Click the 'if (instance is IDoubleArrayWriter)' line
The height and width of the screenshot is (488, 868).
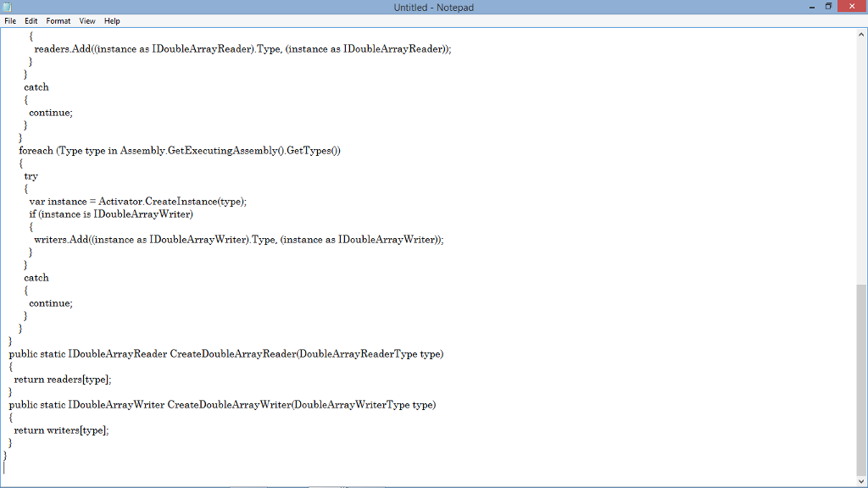tap(111, 214)
